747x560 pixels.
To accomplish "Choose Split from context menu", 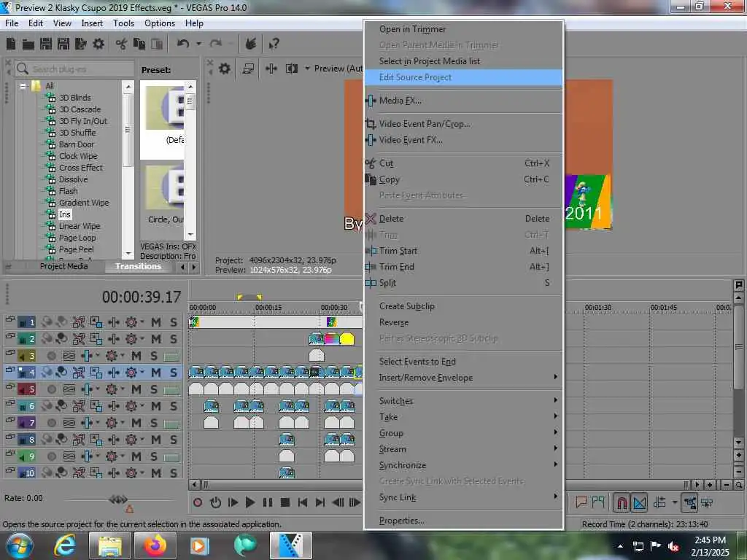I will [464, 283].
